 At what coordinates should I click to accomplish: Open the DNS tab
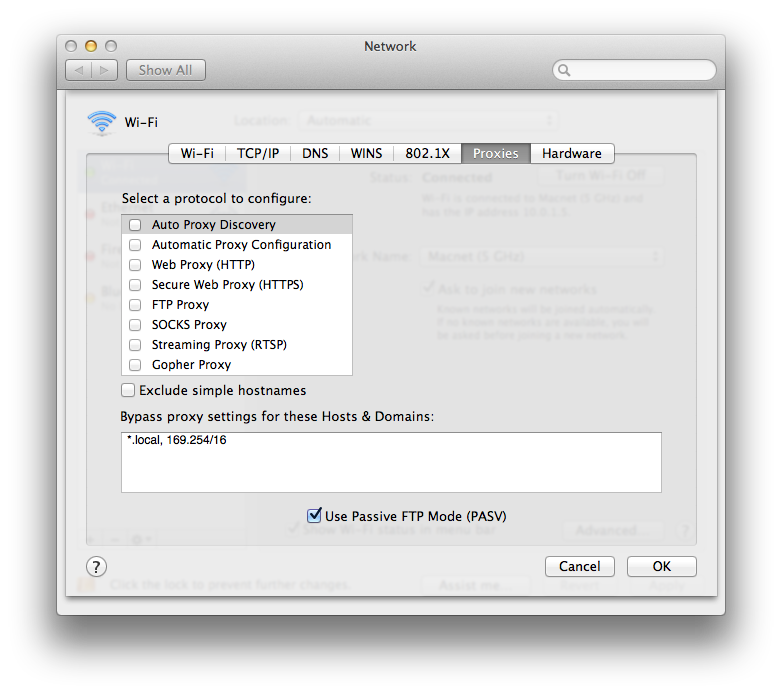point(315,154)
